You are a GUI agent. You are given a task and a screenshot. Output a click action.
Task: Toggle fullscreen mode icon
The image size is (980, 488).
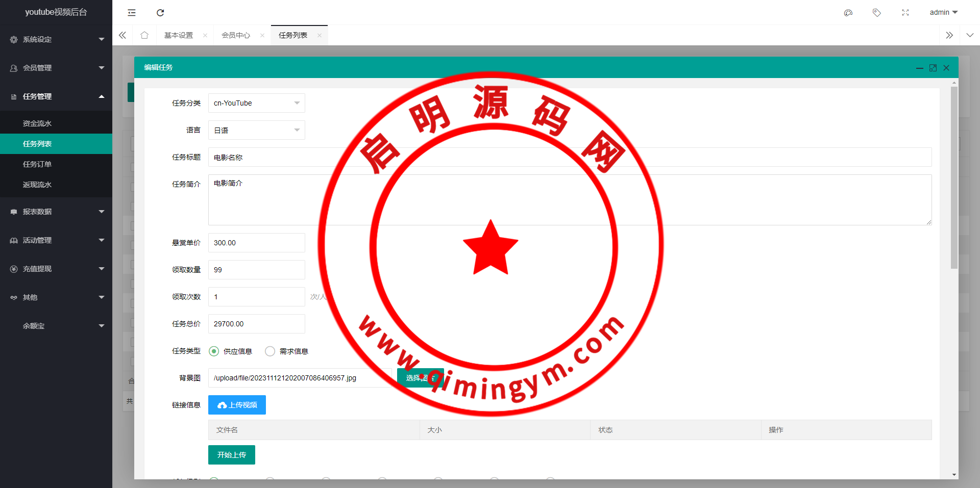[905, 13]
